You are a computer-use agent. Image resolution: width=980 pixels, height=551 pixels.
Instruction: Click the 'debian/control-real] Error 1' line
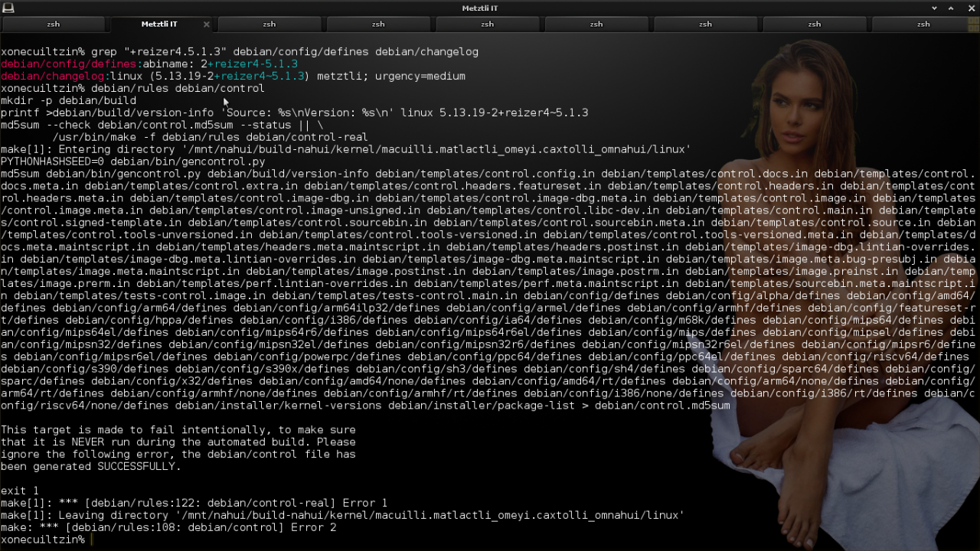coord(194,504)
